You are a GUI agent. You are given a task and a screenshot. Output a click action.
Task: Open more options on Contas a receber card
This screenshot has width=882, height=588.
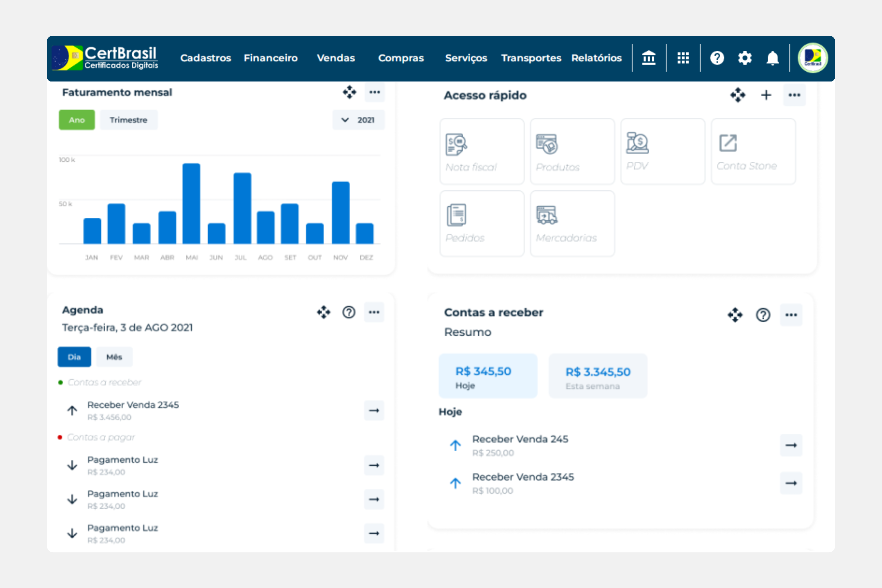pos(791,315)
